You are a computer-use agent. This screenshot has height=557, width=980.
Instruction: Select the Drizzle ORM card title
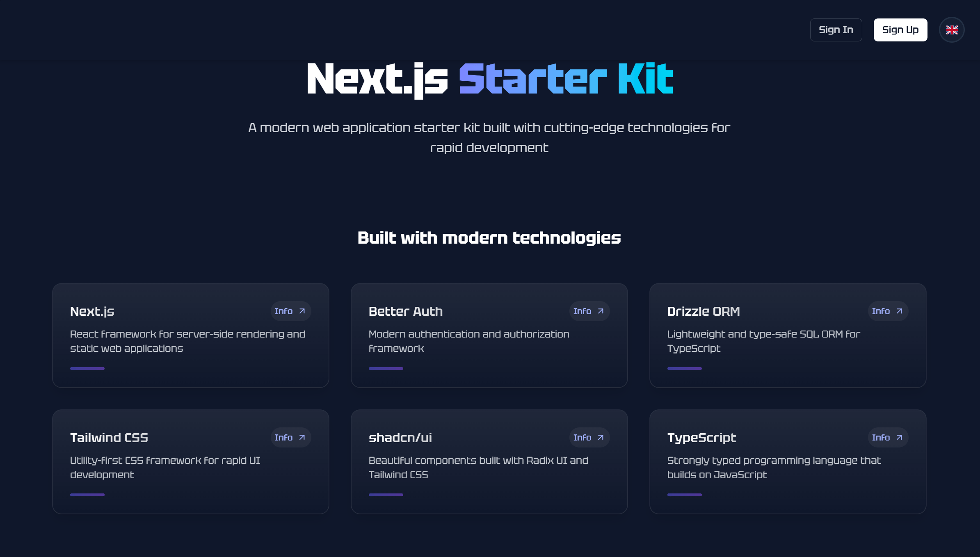(704, 311)
